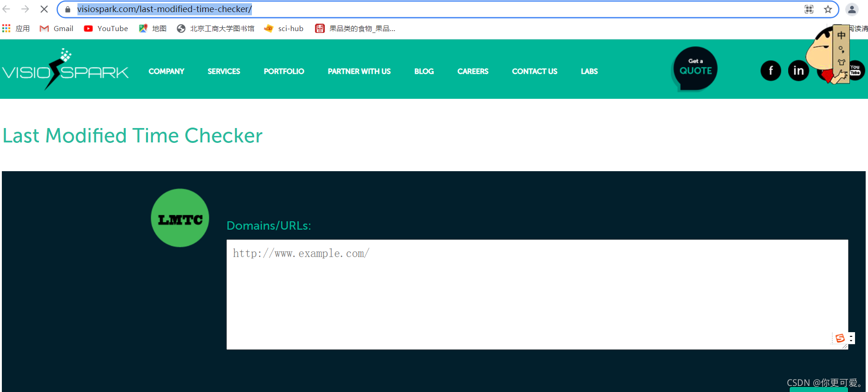The image size is (868, 392).
Task: Open the Apps (应用) bookmark shortcut
Action: point(16,28)
